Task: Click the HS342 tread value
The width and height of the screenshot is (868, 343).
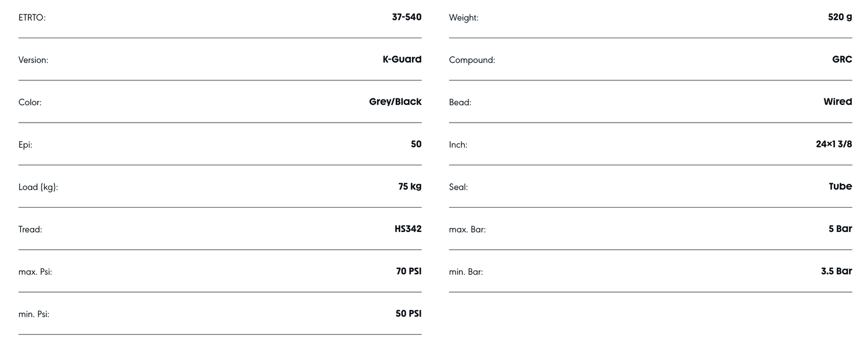Action: [x=408, y=229]
